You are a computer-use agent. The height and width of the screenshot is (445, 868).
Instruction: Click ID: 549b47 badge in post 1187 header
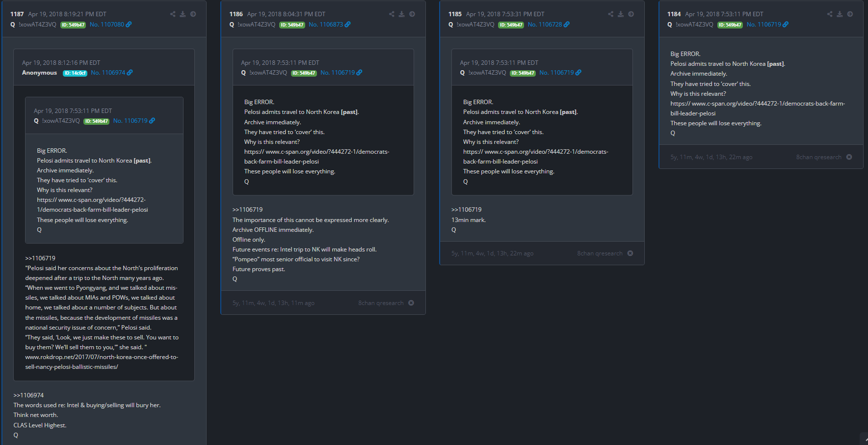[x=73, y=25]
